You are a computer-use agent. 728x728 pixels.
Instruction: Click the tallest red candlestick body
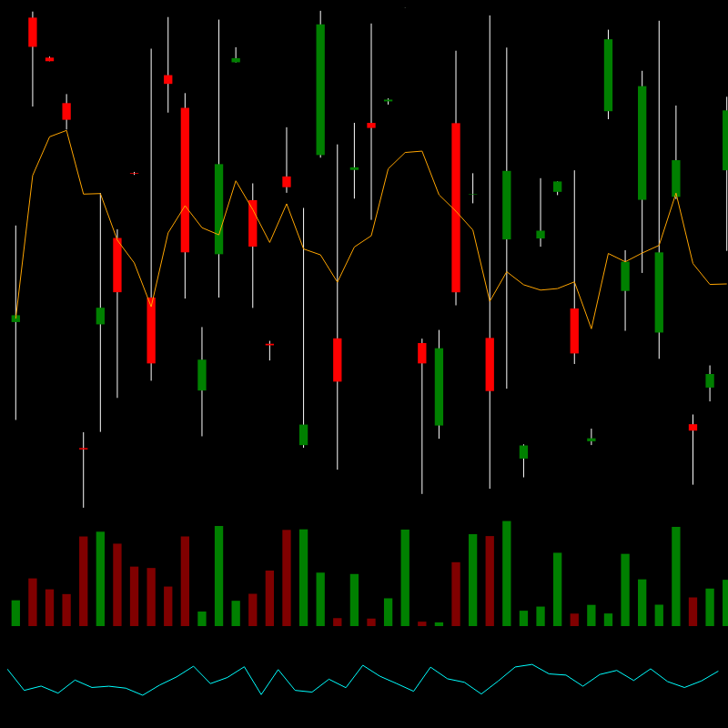(x=456, y=207)
